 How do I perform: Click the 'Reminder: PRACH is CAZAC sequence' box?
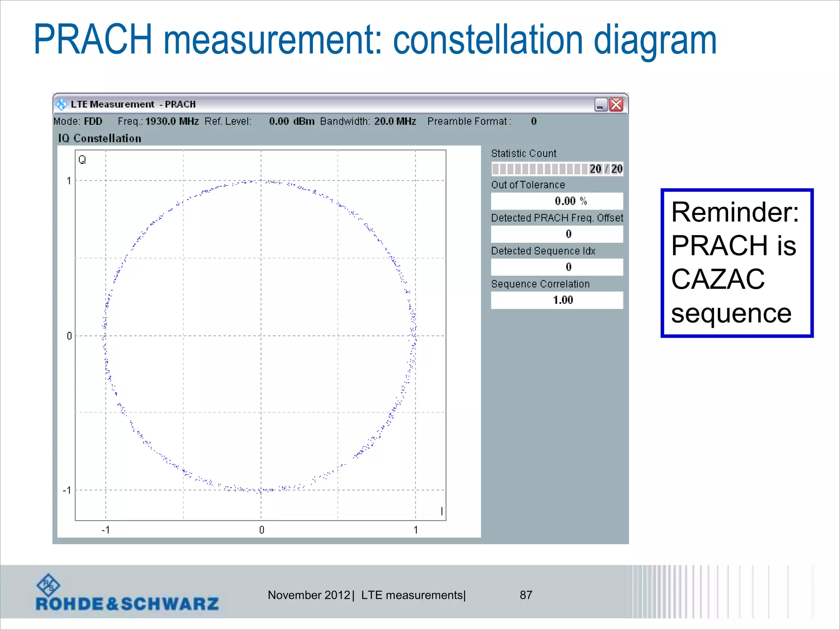[x=737, y=263]
